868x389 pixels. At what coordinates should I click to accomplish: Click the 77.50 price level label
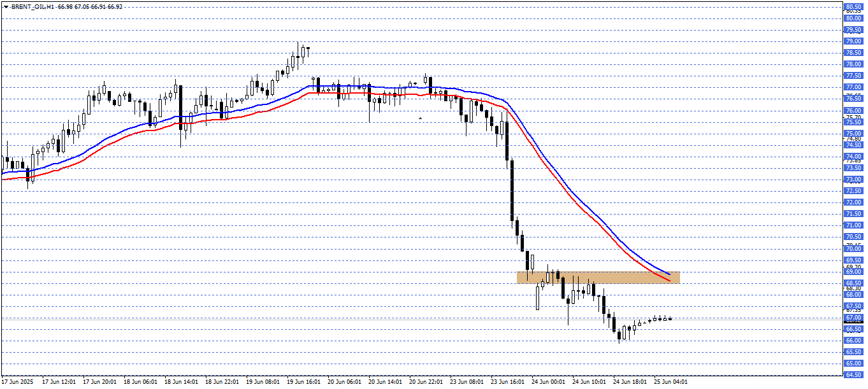tap(853, 76)
